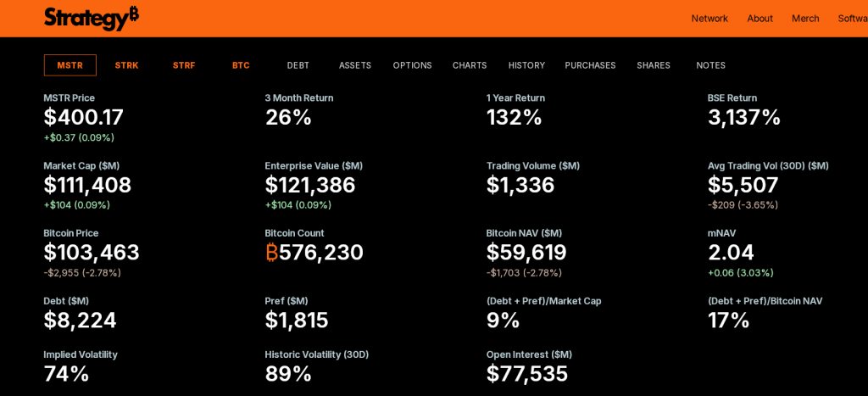Go to the DEBT tab
The height and width of the screenshot is (396, 868).
coord(298,65)
